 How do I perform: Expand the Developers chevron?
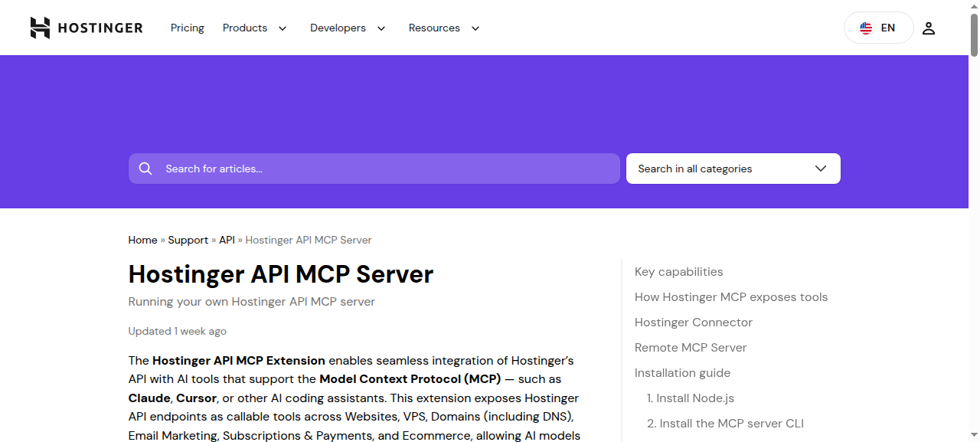(381, 28)
